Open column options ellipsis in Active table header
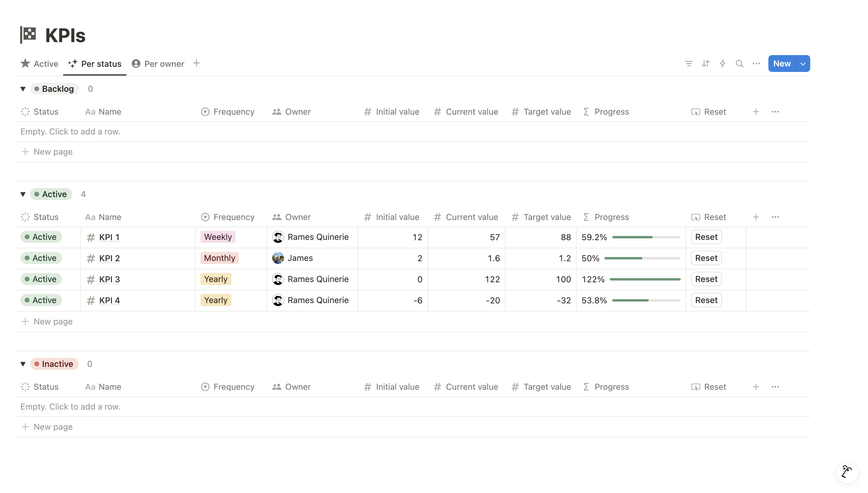868x493 pixels. (775, 217)
